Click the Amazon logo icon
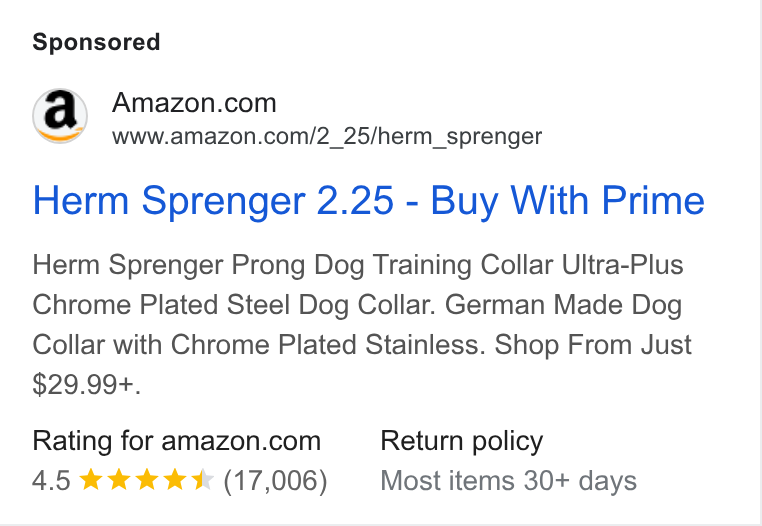This screenshot has width=762, height=526. click(60, 116)
